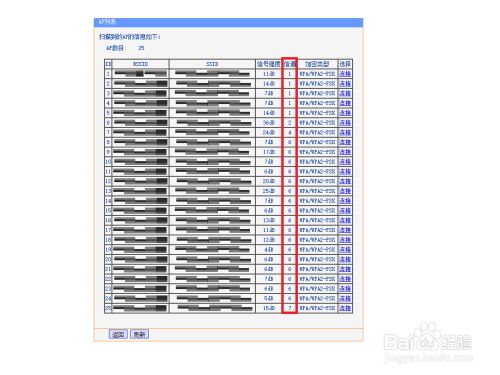Viewport: 500px width, 375px height.
Task: Connect to AP ID 7 on channel 4
Action: [x=345, y=132]
